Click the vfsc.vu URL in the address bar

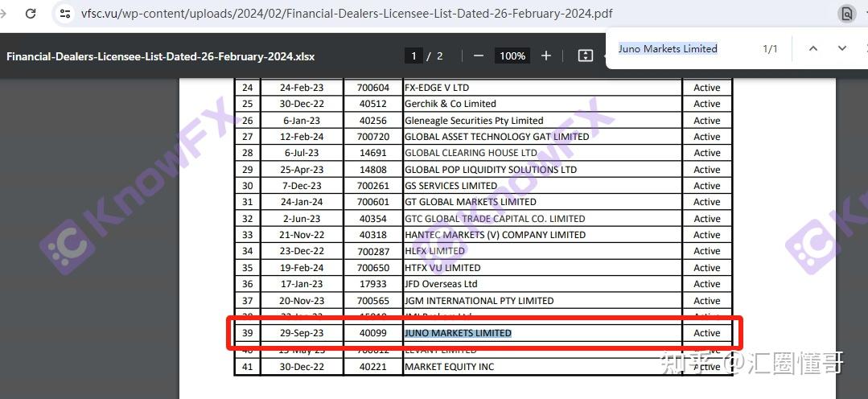tap(347, 14)
